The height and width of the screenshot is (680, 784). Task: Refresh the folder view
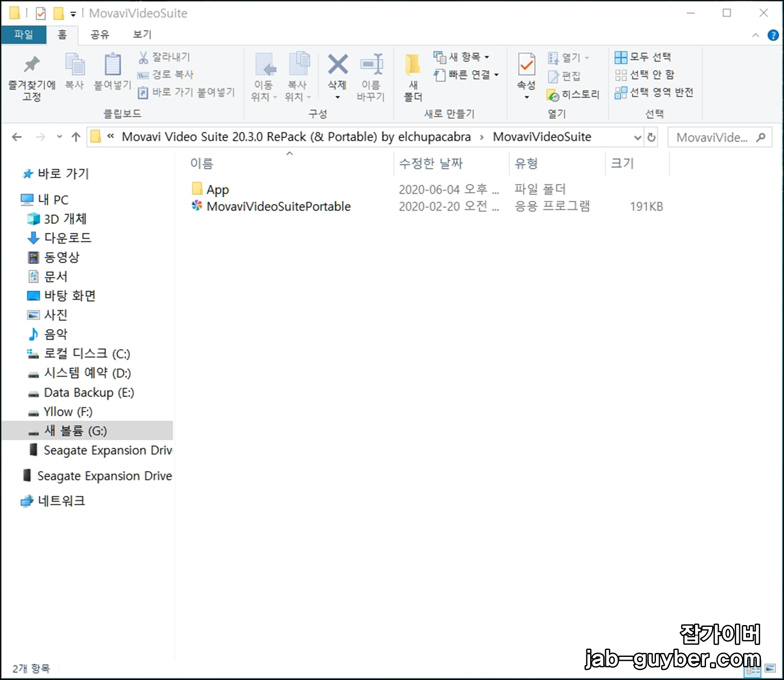(651, 138)
